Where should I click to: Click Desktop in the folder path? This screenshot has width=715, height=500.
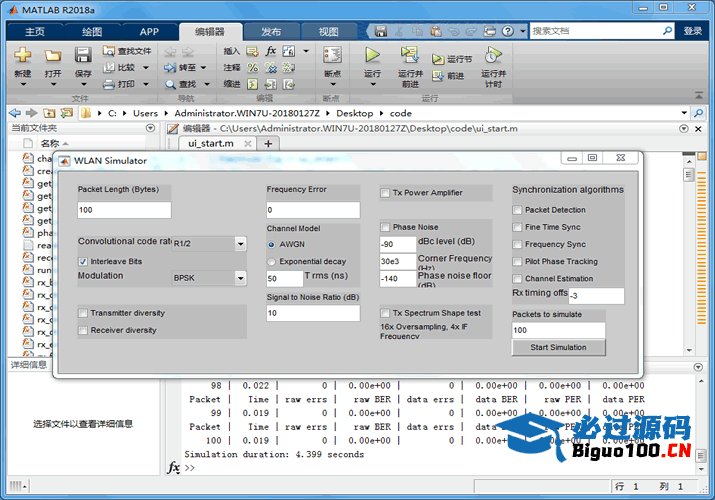(x=354, y=113)
